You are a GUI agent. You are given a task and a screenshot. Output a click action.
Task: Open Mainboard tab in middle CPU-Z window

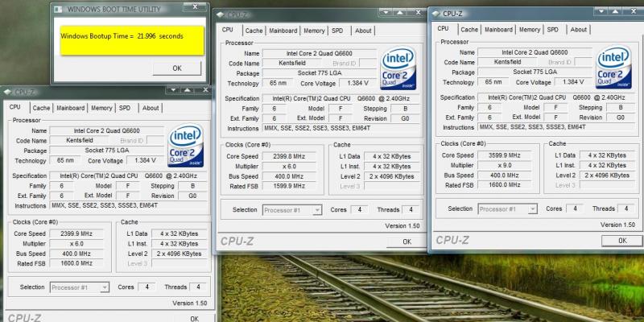coord(283,31)
